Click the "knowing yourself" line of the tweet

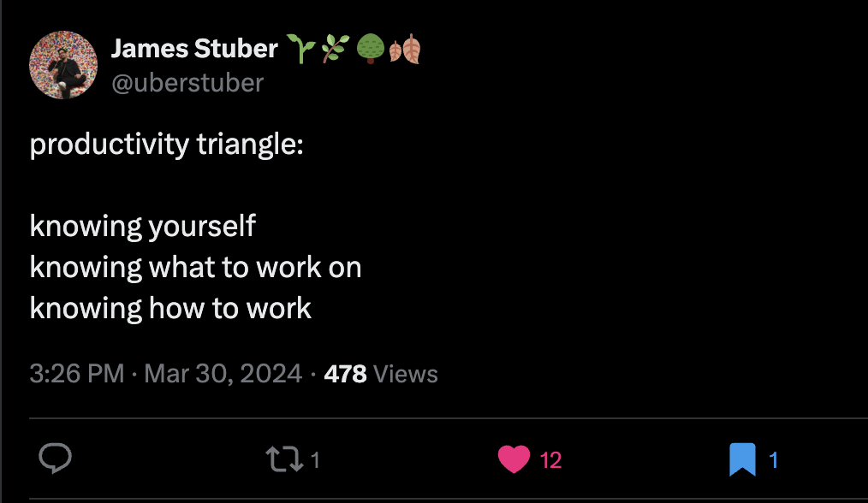(142, 226)
